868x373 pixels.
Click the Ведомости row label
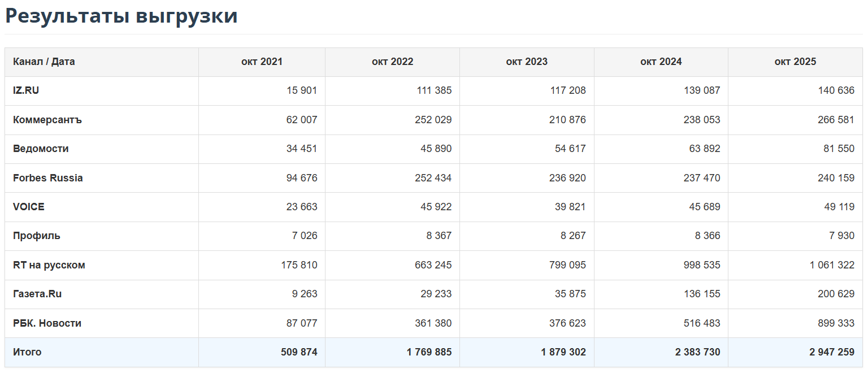pos(41,149)
